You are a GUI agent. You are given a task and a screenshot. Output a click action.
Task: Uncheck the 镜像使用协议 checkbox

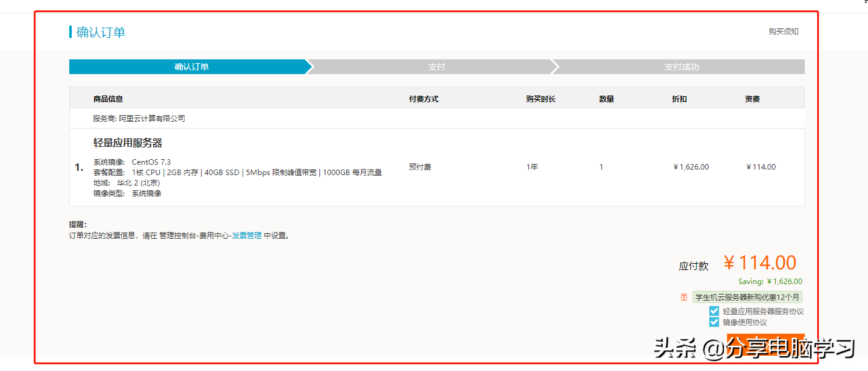tap(714, 321)
